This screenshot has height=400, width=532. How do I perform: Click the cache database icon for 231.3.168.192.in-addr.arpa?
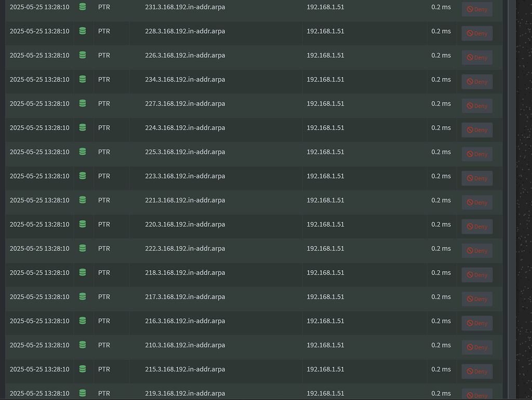(83, 7)
